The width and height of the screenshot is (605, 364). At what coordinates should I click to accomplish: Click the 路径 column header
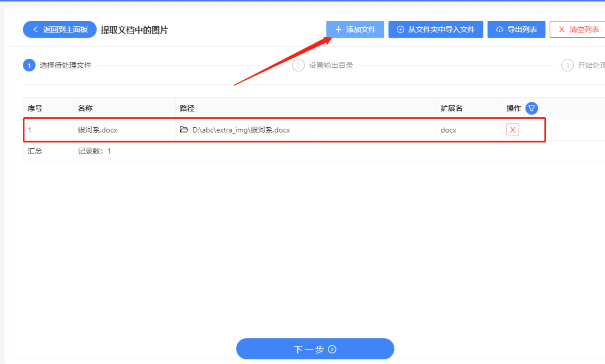[x=187, y=108]
